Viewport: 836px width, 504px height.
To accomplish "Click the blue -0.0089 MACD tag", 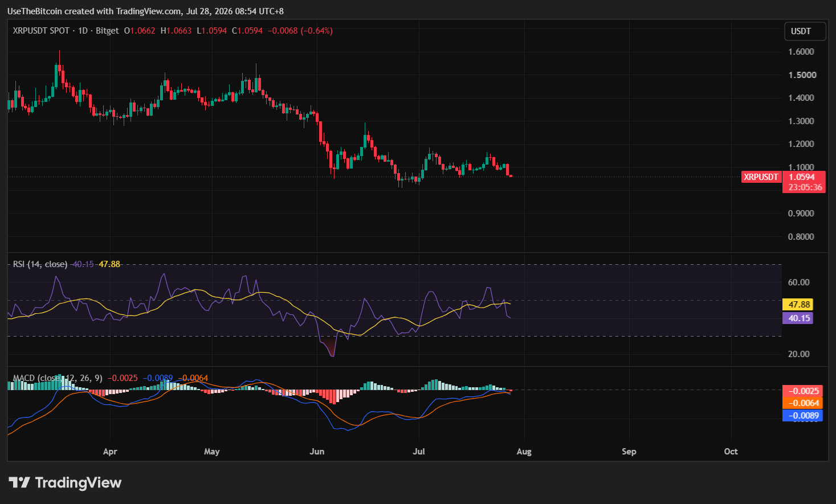I will tap(802, 416).
